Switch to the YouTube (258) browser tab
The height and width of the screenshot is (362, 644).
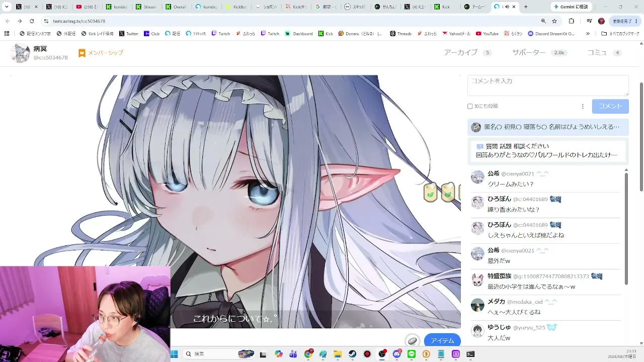[86, 7]
